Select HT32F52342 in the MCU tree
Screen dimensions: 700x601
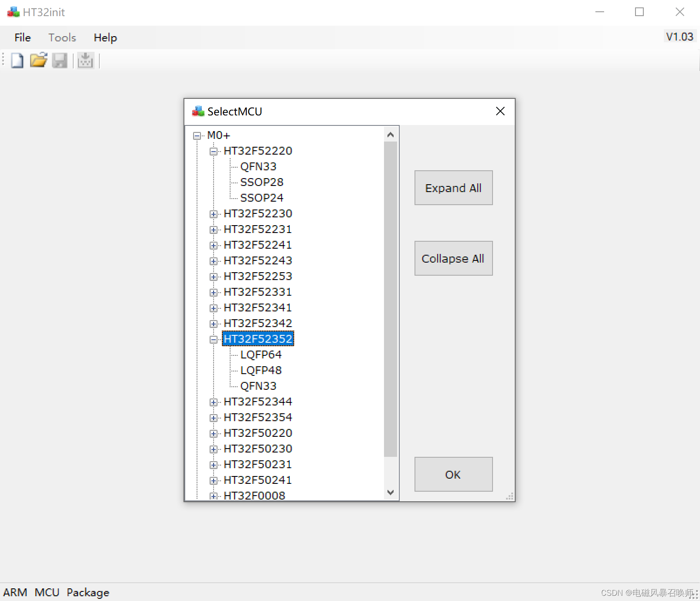click(258, 323)
